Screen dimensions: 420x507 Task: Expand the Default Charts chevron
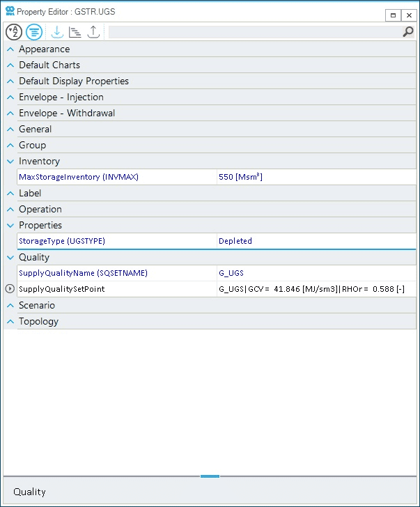(x=10, y=65)
